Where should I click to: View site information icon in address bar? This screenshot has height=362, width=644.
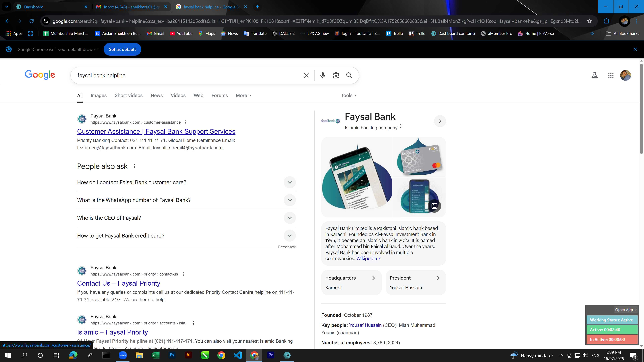tap(46, 21)
